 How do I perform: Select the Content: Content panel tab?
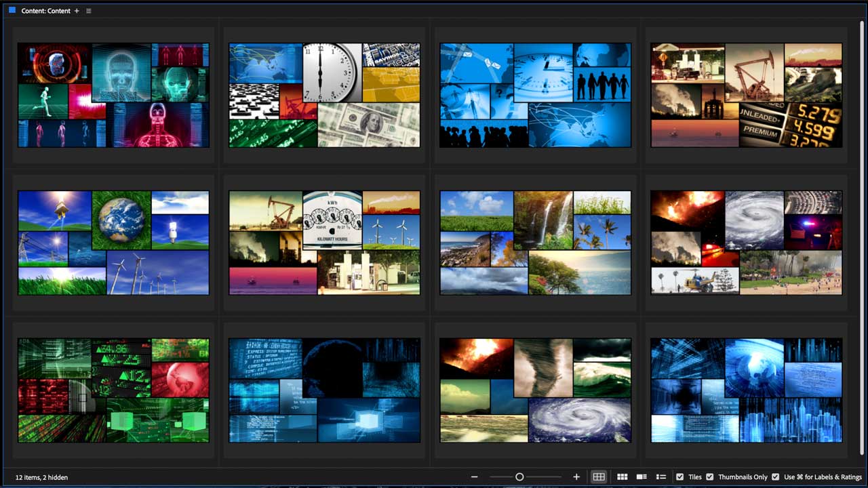[x=45, y=11]
